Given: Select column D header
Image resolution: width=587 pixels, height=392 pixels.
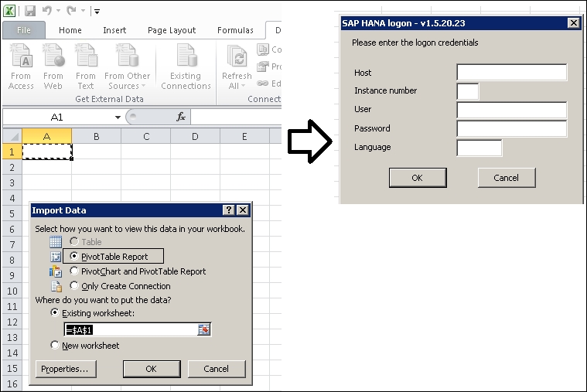Looking at the screenshot, I should (x=195, y=136).
